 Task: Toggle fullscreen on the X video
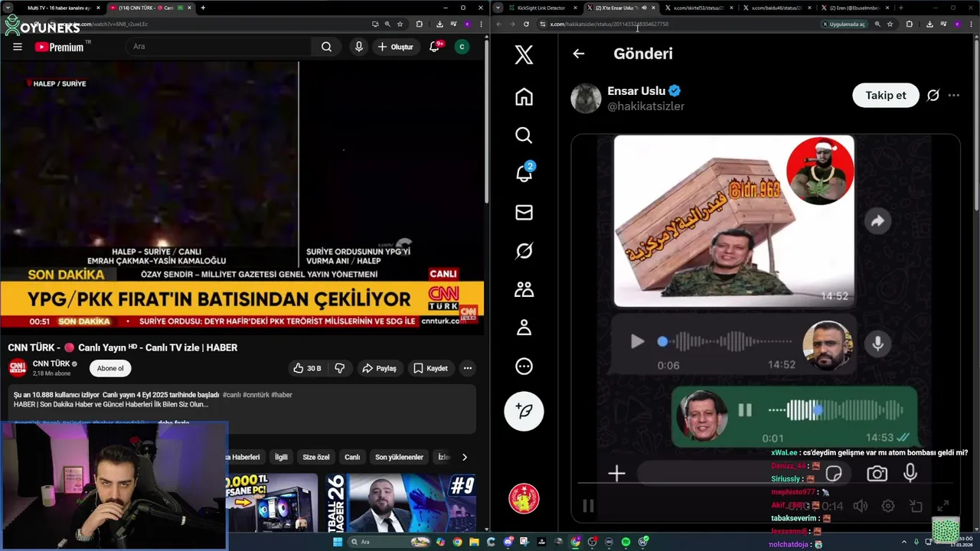point(943,506)
